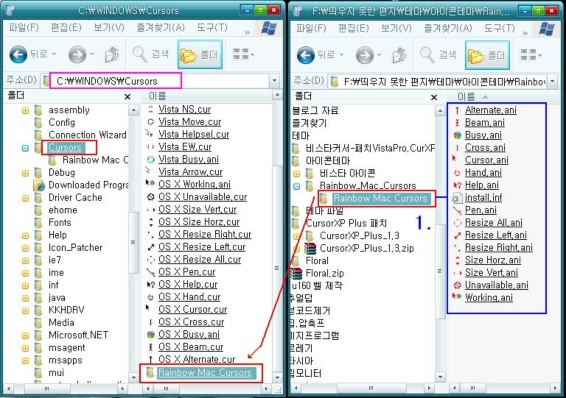Image resolution: width=566 pixels, height=398 pixels.
Task: Select the Rainbow Mac Cursors folder in the left file list
Action: (205, 373)
